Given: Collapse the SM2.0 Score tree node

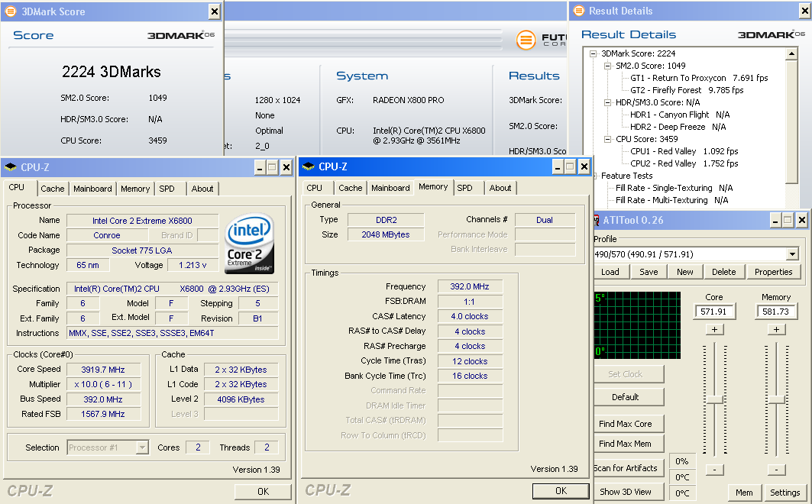Looking at the screenshot, I should click(x=608, y=66).
